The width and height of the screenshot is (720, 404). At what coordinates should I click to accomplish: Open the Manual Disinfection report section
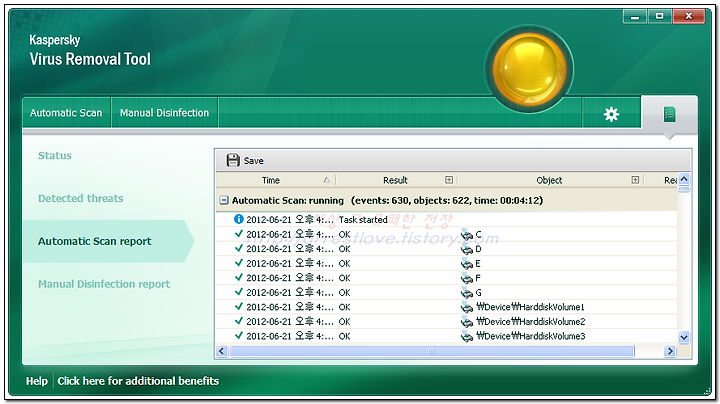tap(104, 284)
